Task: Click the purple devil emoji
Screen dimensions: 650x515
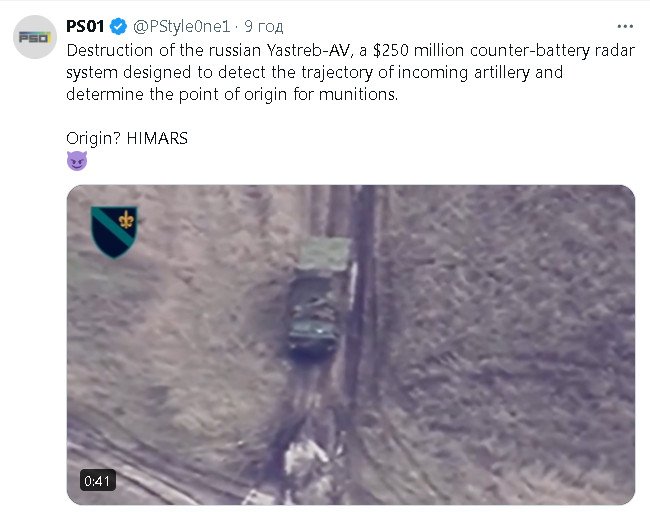Action: pos(77,161)
